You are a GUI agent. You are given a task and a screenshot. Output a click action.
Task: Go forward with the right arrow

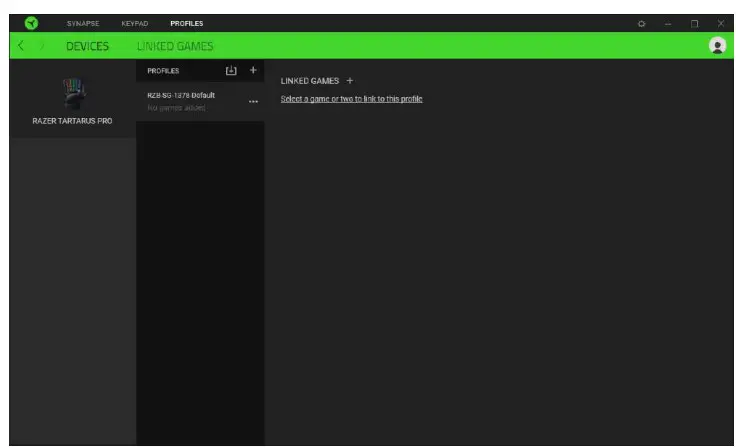42,46
